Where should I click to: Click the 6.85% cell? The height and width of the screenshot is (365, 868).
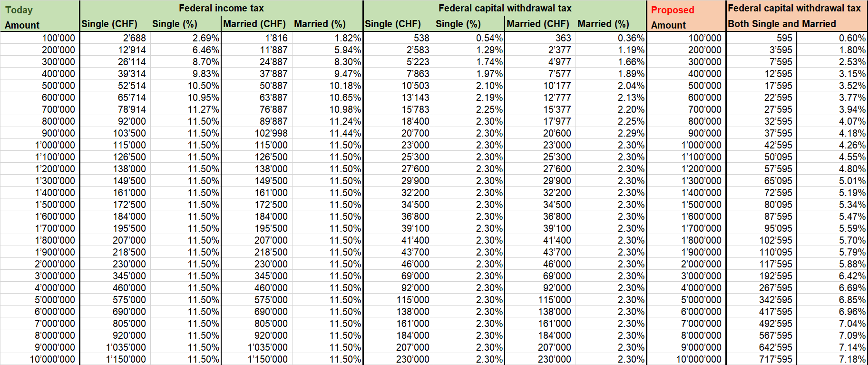click(x=832, y=300)
